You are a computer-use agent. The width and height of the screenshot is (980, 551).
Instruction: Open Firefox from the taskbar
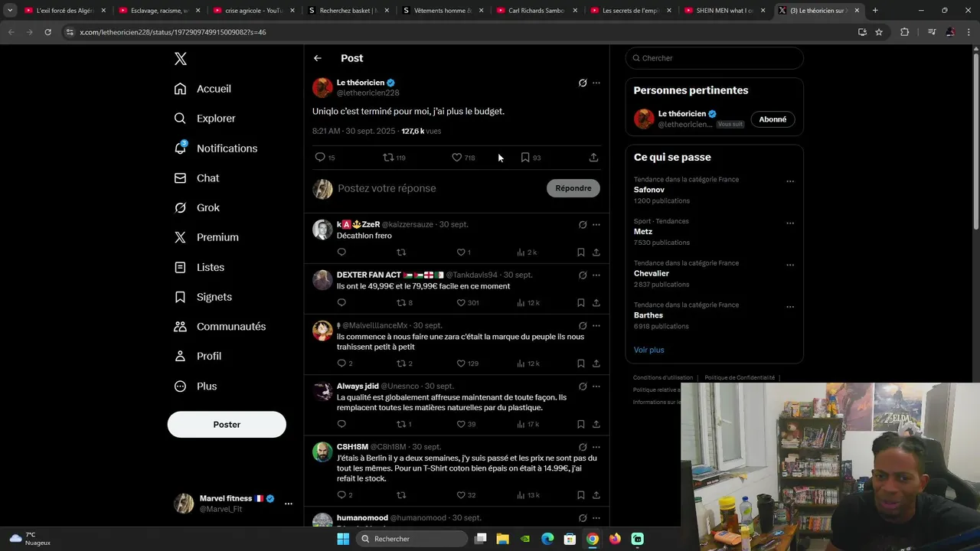pyautogui.click(x=615, y=539)
